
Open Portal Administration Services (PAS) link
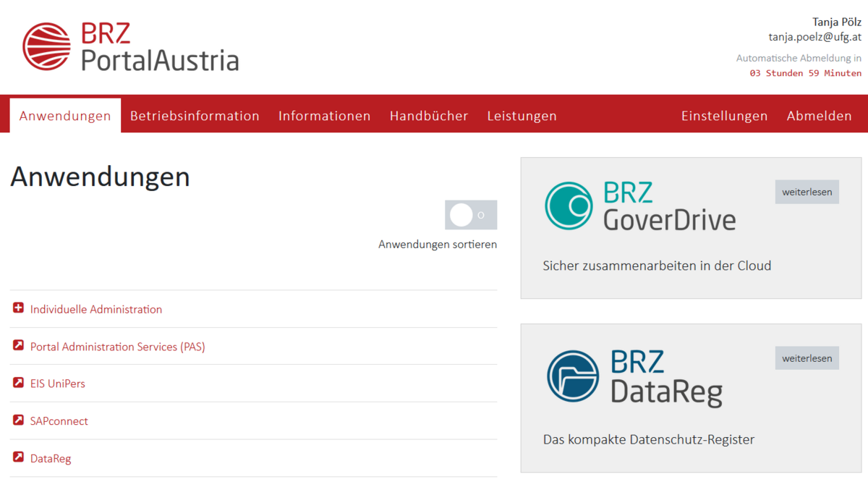(118, 347)
